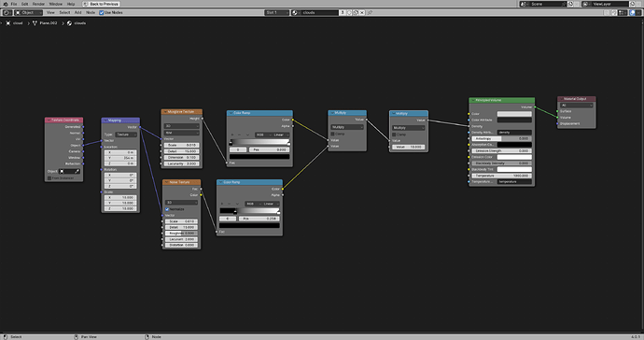Open the File menu
Image resolution: width=644 pixels, height=340 pixels.
[x=14, y=4]
